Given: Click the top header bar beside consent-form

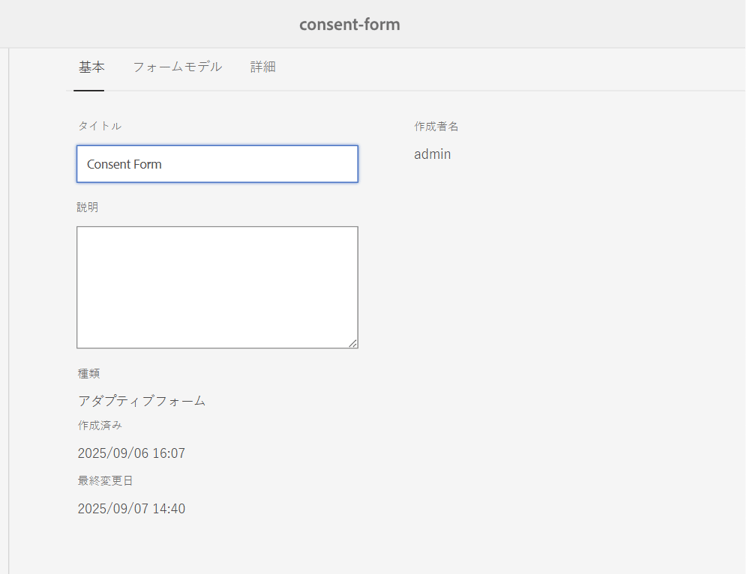Looking at the screenshot, I should point(580,24).
